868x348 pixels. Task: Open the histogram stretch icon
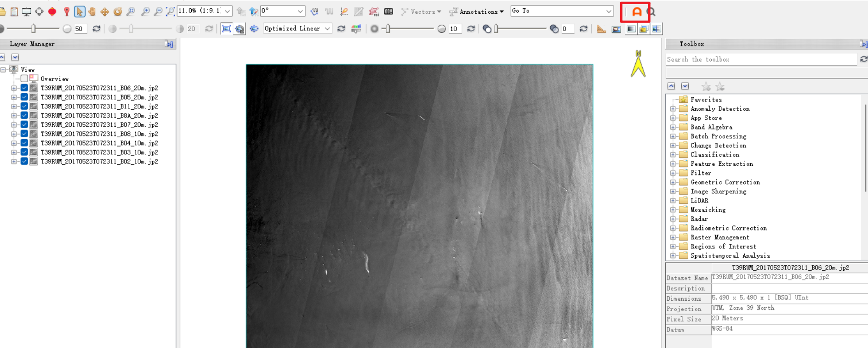pos(356,28)
